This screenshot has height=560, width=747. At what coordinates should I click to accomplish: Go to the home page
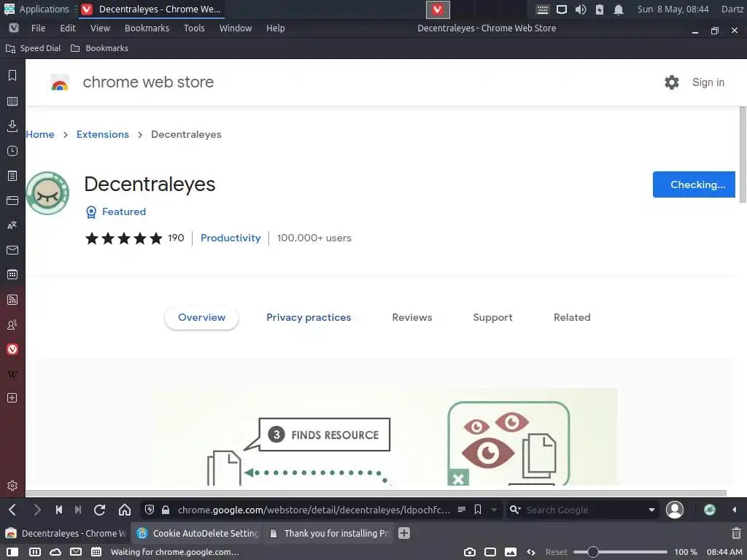[x=125, y=510]
